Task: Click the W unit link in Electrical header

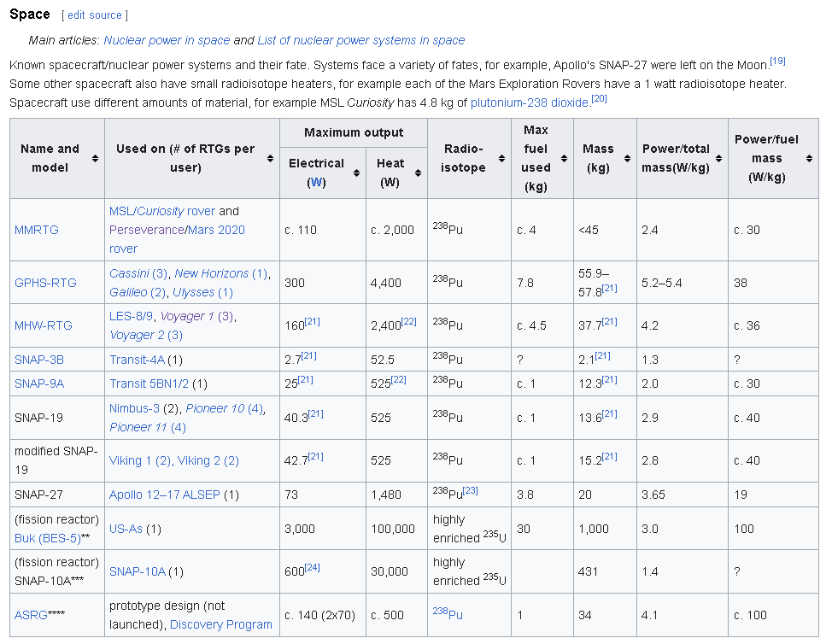Action: pos(316,183)
